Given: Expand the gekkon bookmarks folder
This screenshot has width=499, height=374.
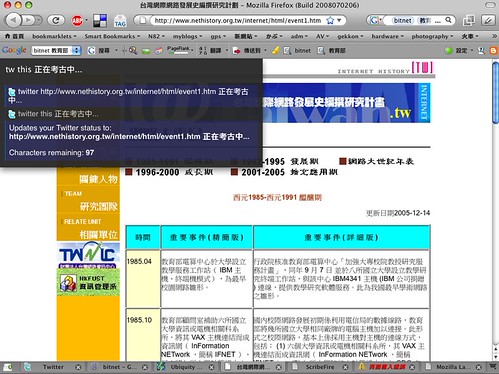Looking at the screenshot, I should pyautogui.click(x=350, y=36).
